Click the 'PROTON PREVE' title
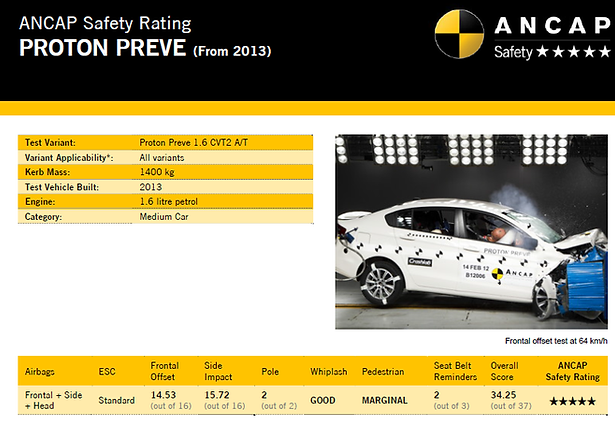 click(x=103, y=48)
